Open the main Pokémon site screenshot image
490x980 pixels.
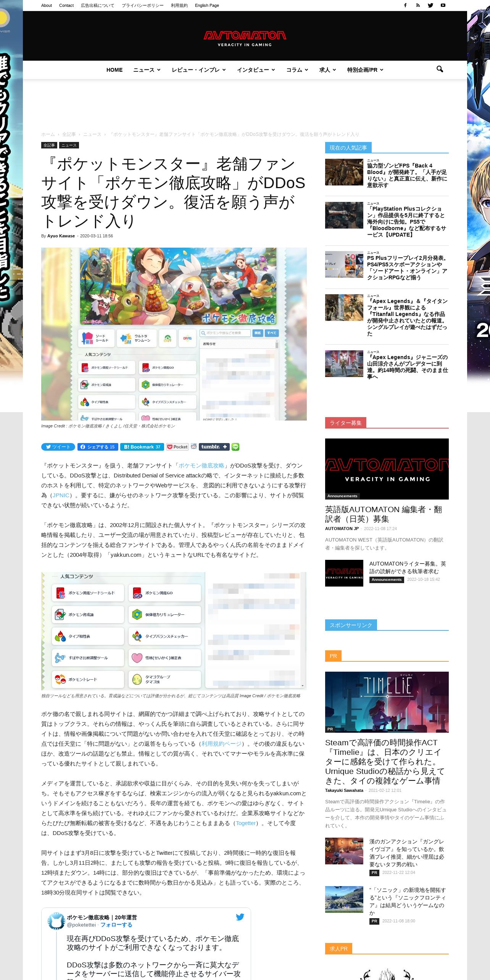click(x=174, y=334)
